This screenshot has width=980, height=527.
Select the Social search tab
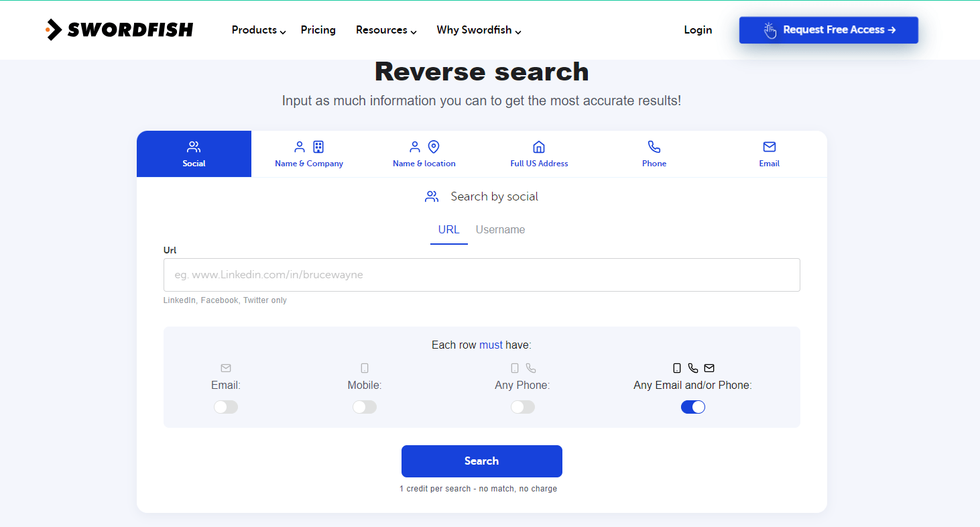point(194,154)
